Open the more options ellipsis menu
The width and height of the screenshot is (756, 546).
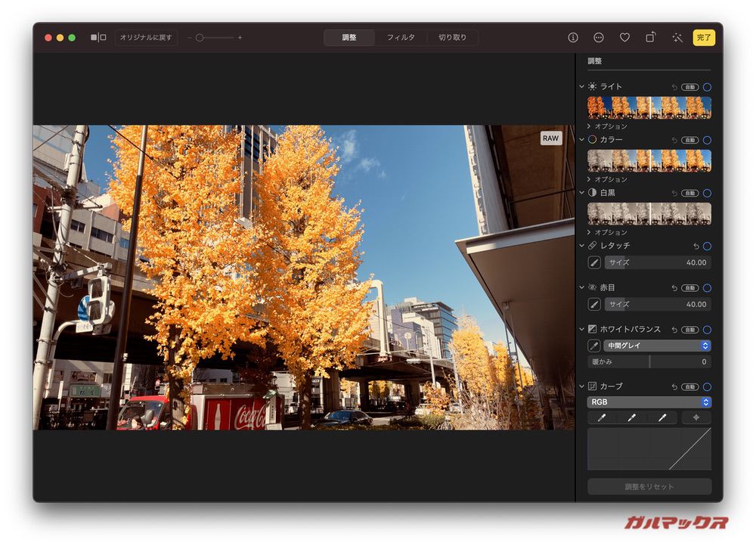pyautogui.click(x=599, y=37)
